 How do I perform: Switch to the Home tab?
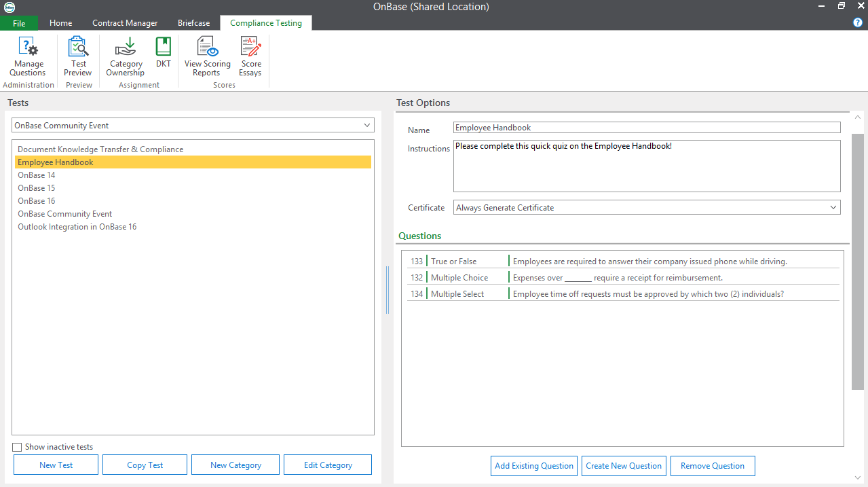click(x=60, y=23)
